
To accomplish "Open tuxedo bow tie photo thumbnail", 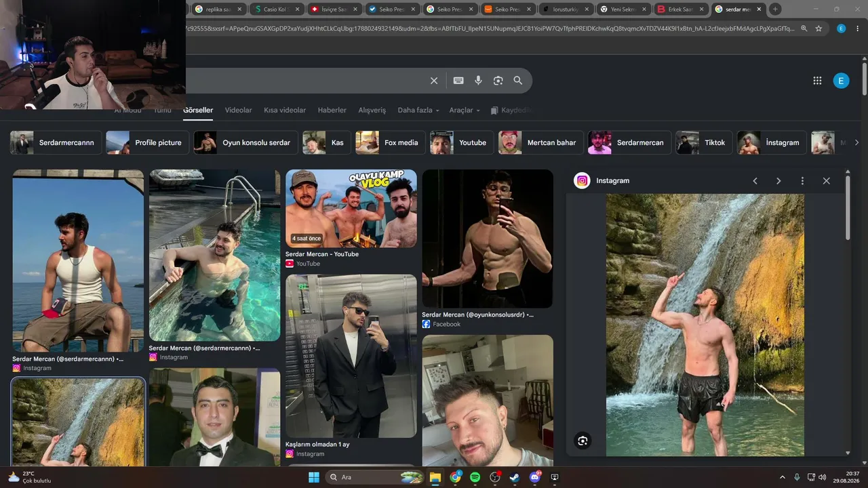I will click(x=214, y=418).
